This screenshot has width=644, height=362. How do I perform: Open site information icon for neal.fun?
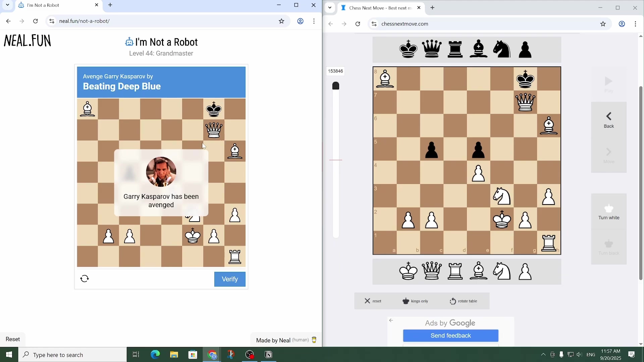[52, 21]
